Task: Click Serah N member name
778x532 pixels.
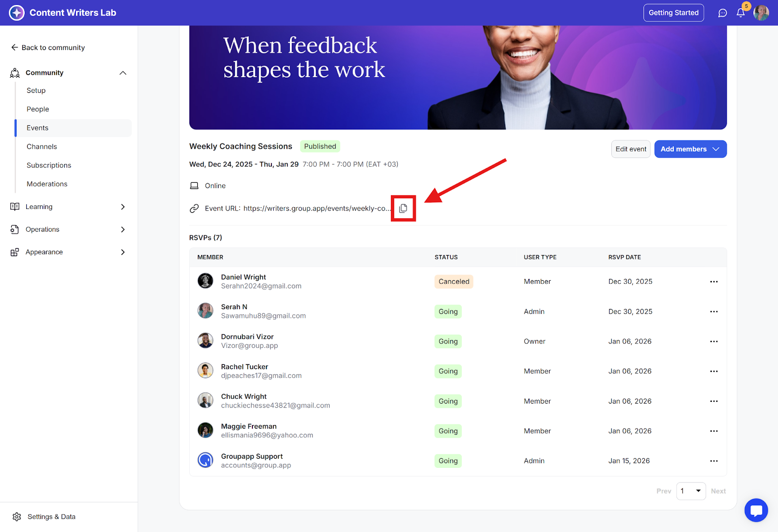Action: 234,307
